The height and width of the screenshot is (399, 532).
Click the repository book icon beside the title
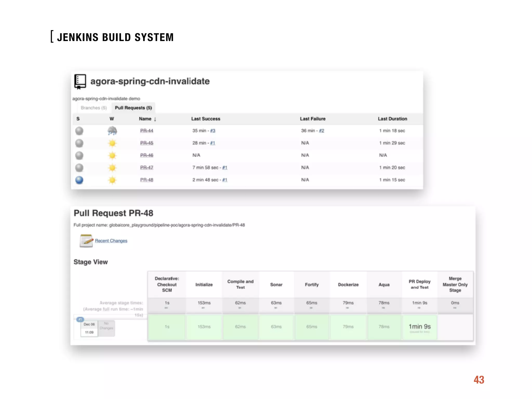[80, 82]
